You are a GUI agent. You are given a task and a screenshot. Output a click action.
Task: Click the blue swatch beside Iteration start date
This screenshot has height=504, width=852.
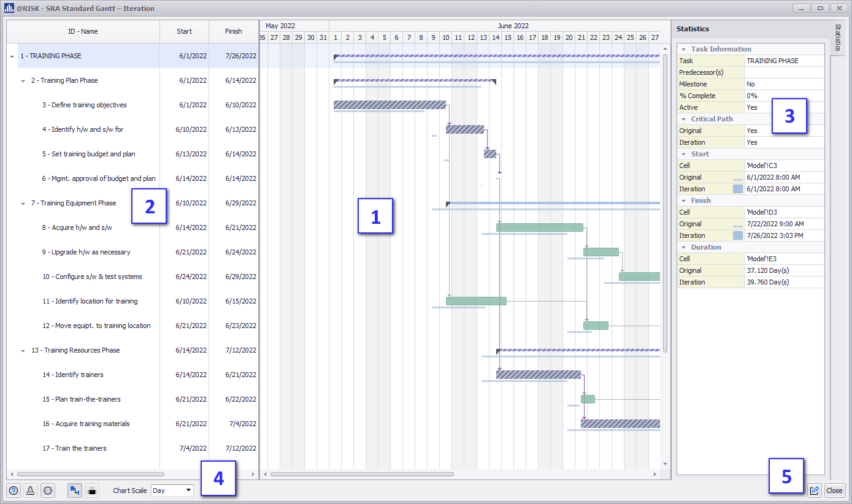(x=737, y=189)
